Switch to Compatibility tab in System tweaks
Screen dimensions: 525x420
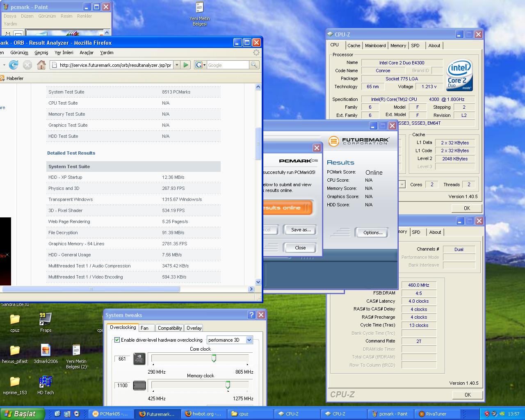pyautogui.click(x=170, y=328)
